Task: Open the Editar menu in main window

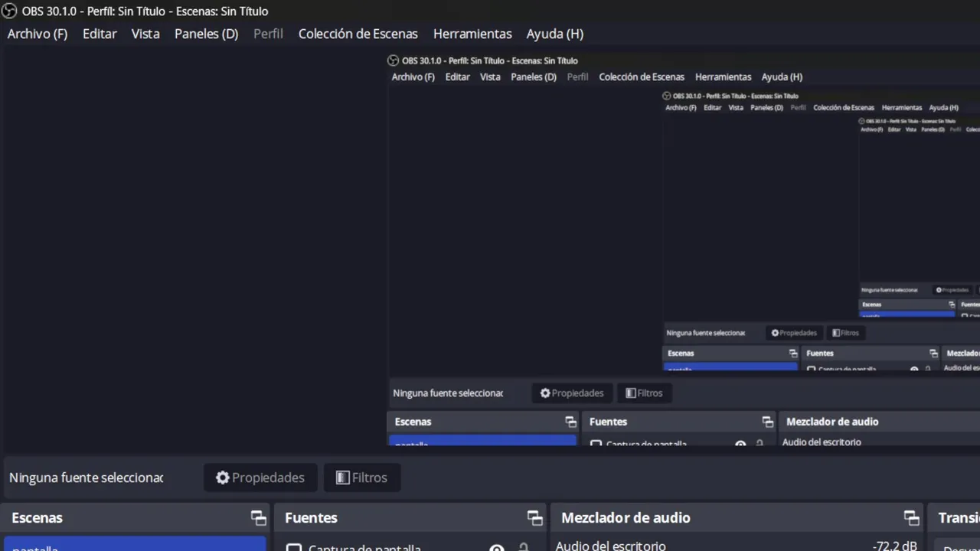Action: (x=100, y=34)
